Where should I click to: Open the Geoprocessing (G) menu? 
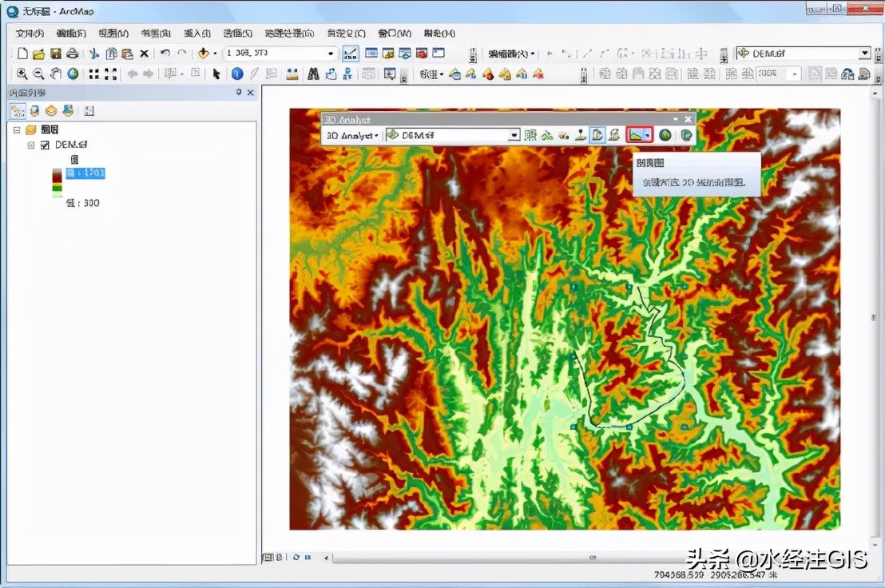(290, 34)
